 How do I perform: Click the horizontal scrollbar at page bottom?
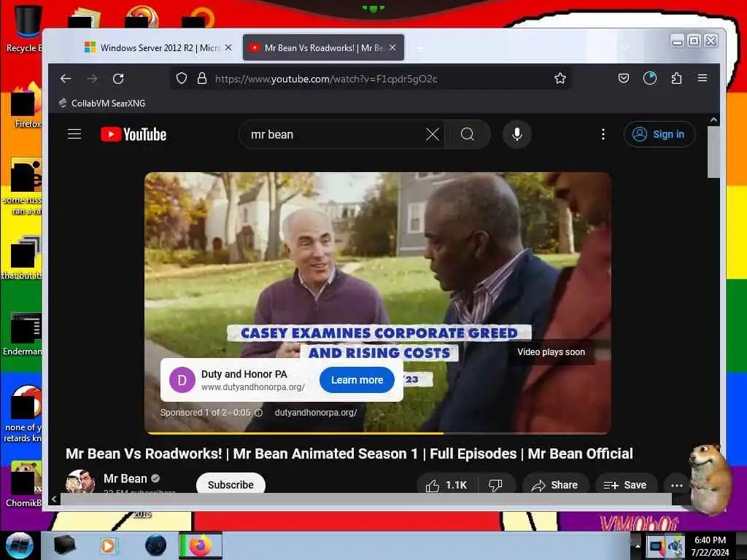coord(365,499)
